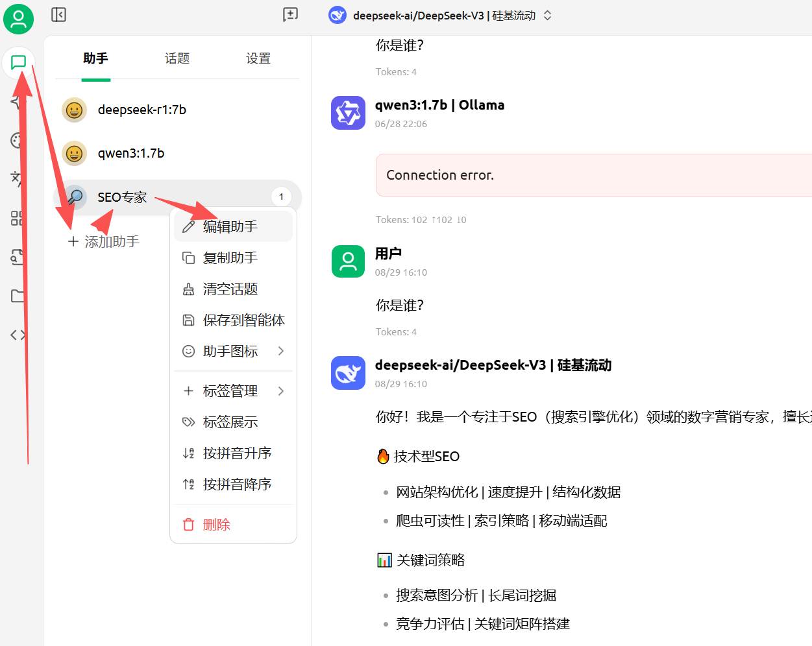The width and height of the screenshot is (812, 646).
Task: Select the SEO专家 assistant
Action: [x=177, y=197]
